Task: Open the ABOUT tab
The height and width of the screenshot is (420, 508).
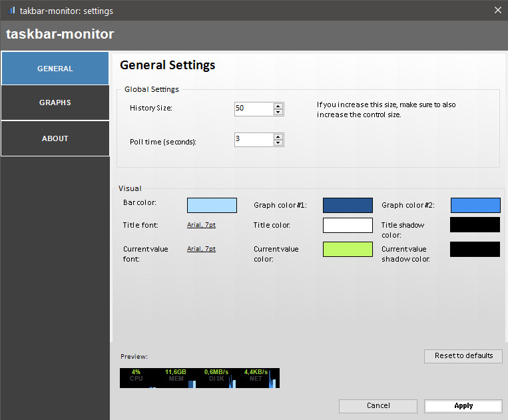Action: 55,138
